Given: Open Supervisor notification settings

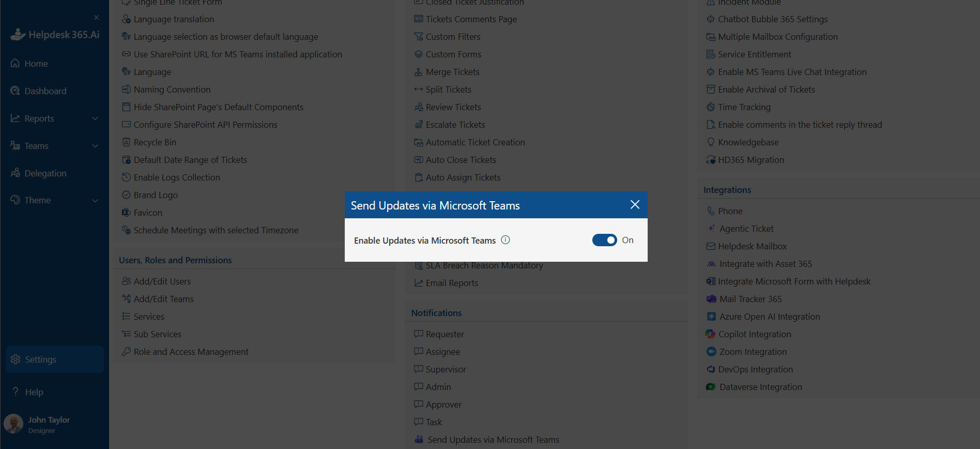Looking at the screenshot, I should click(446, 369).
